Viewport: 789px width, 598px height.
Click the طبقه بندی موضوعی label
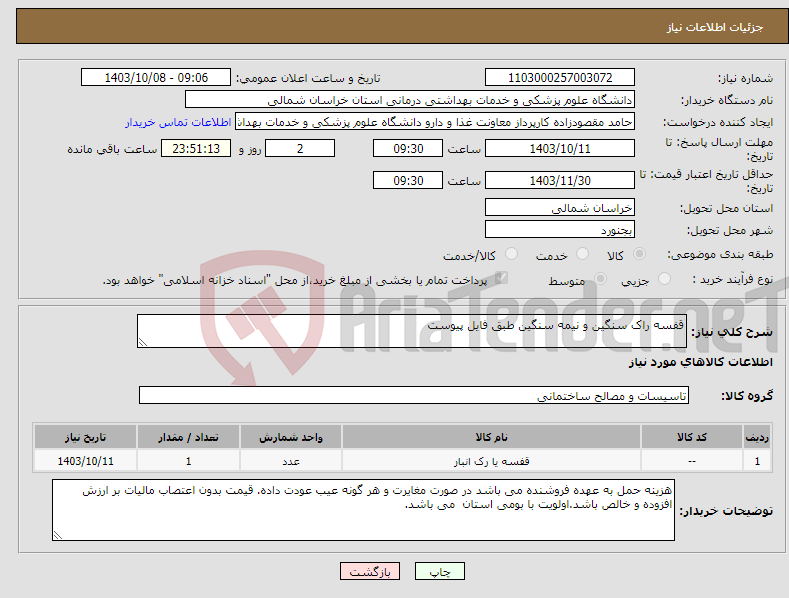coord(720,255)
